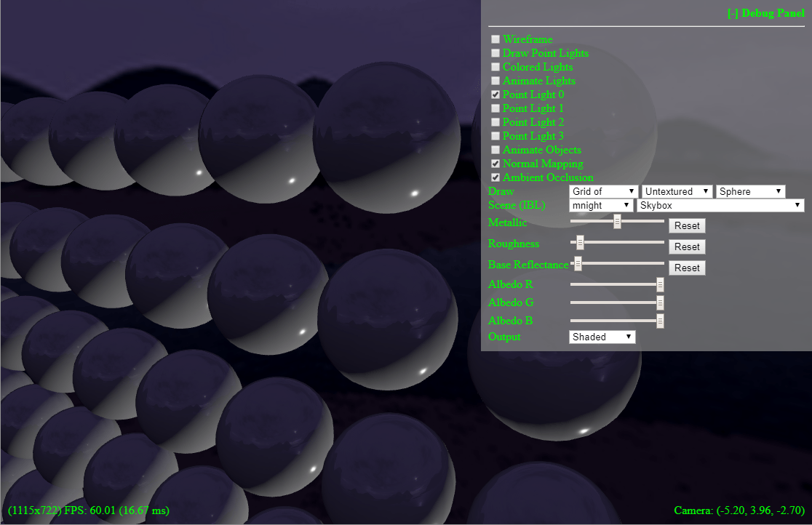Open the Skybox dropdown
Viewport: 812px width, 525px height.
720,206
